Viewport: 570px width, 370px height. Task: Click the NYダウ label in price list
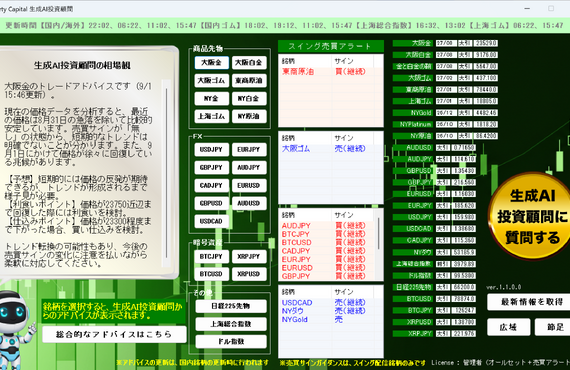[413, 252]
